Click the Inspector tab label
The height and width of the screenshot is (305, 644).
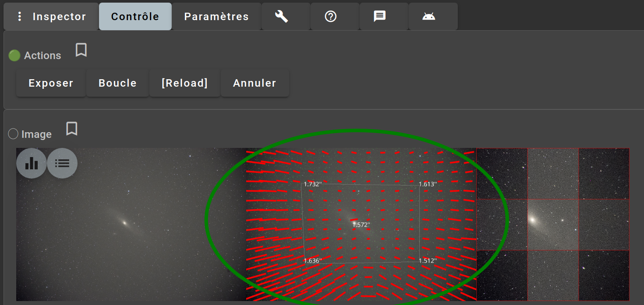[59, 17]
